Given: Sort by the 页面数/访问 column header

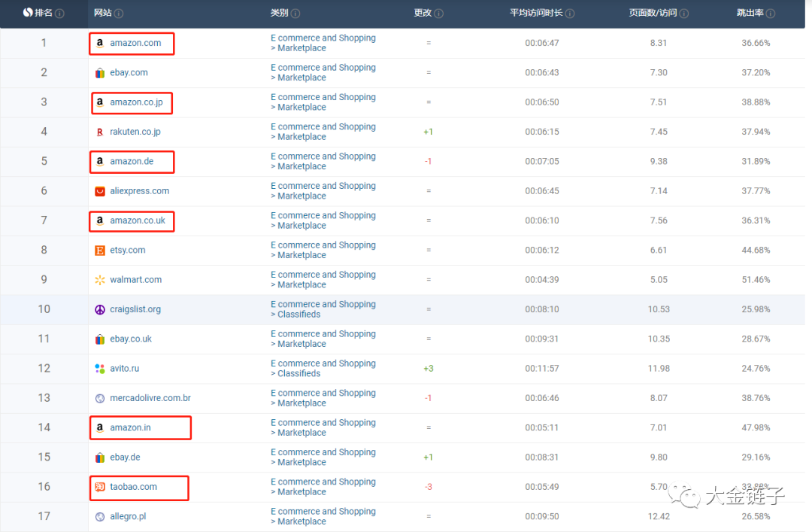Looking at the screenshot, I should (653, 13).
